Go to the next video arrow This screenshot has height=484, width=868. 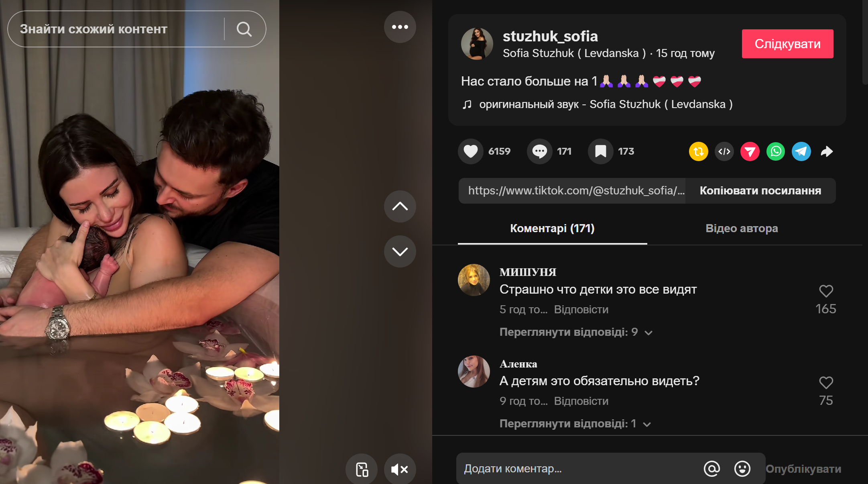pos(400,251)
